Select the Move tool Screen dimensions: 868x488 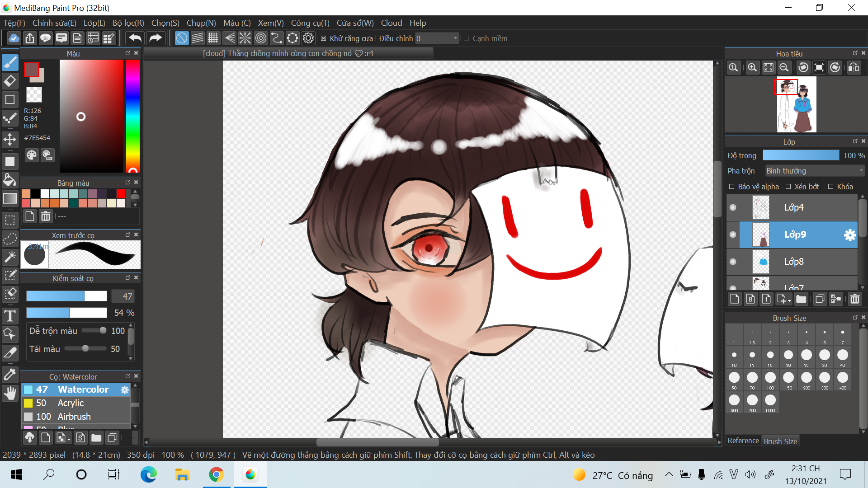(10, 140)
